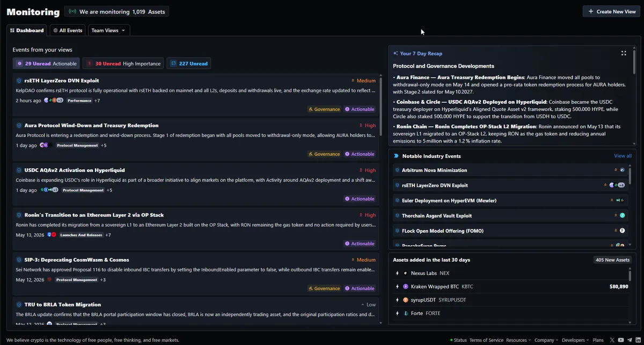The image size is (644, 345).
Task: Click asset avatars under rsETH LayerZero DVN Exploit card
Action: [x=54, y=100]
